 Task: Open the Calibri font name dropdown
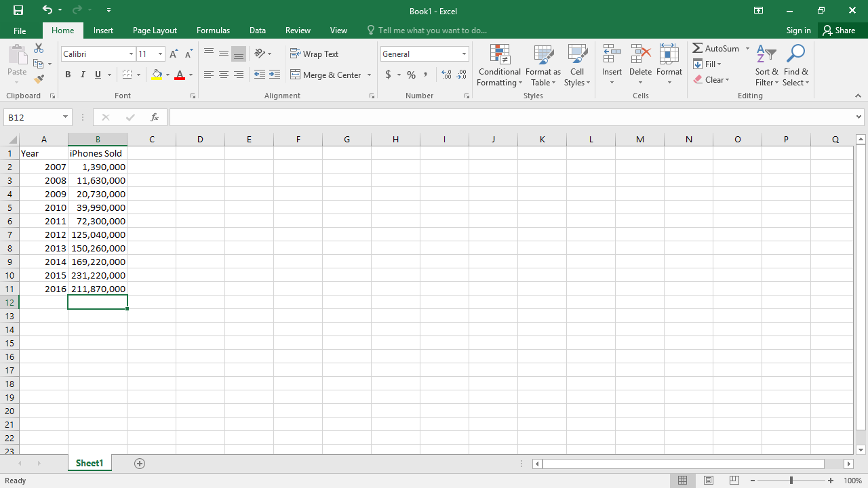[x=132, y=54]
